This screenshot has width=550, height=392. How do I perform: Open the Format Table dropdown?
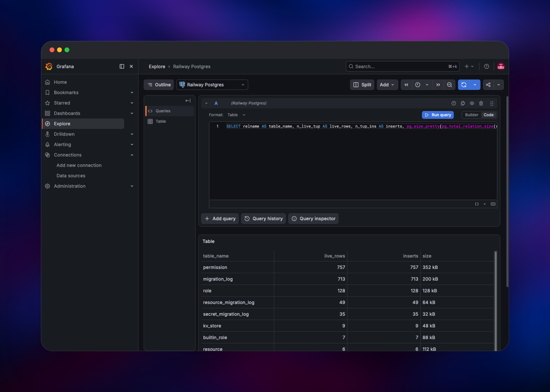(236, 115)
